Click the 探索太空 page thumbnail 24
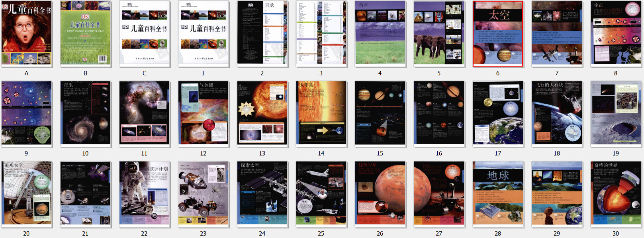Screen dimensions: 644x238 [262, 194]
